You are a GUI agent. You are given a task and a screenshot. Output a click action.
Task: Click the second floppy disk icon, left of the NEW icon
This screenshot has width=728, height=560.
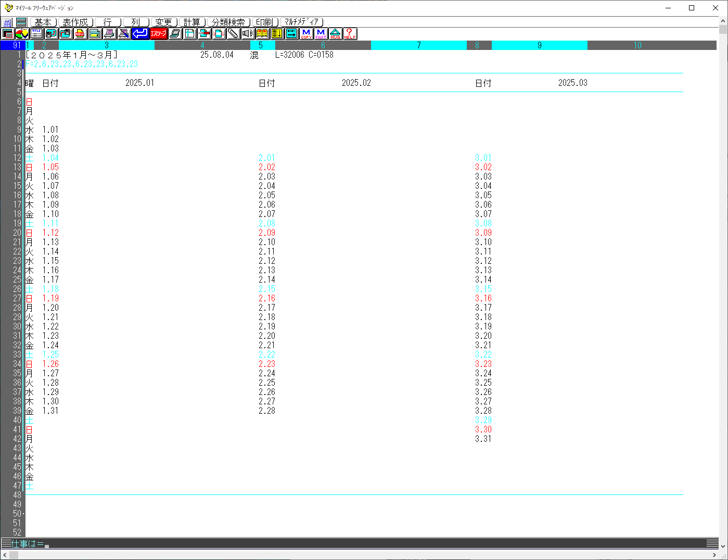pyautogui.click(x=66, y=34)
